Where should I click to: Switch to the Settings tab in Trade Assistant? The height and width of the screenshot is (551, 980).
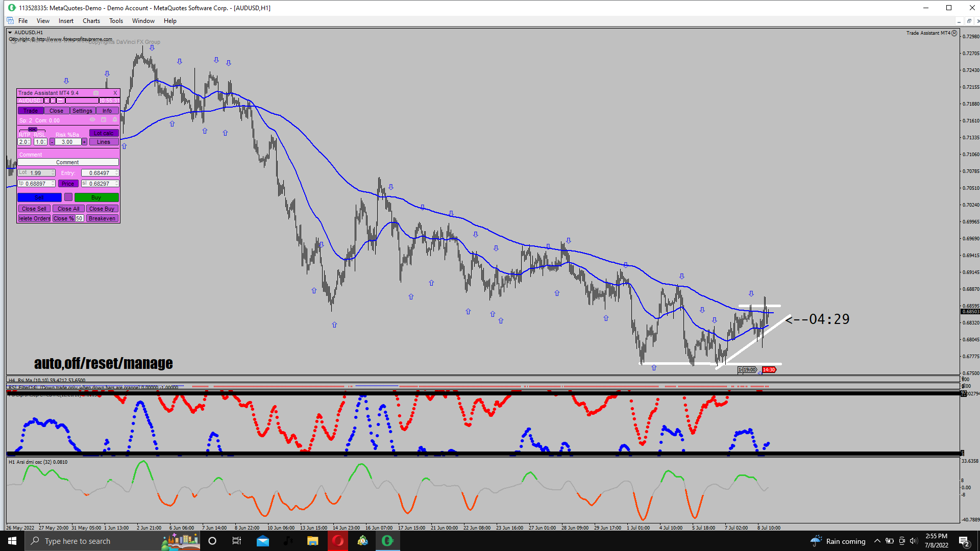pyautogui.click(x=82, y=111)
